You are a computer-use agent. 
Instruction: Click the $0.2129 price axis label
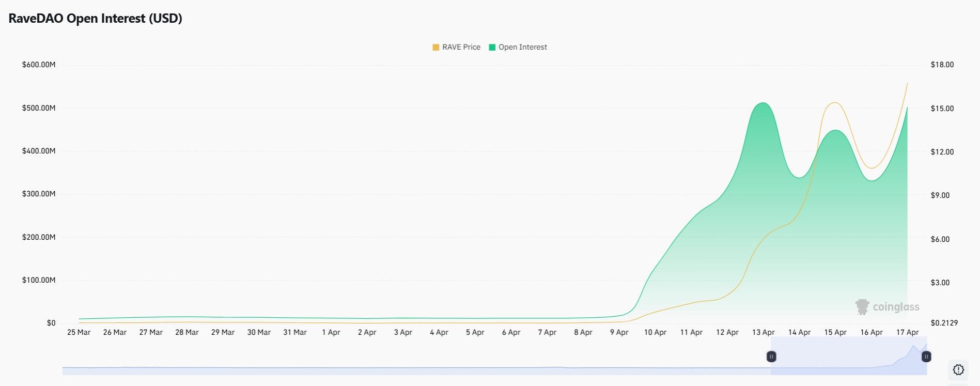tap(944, 323)
